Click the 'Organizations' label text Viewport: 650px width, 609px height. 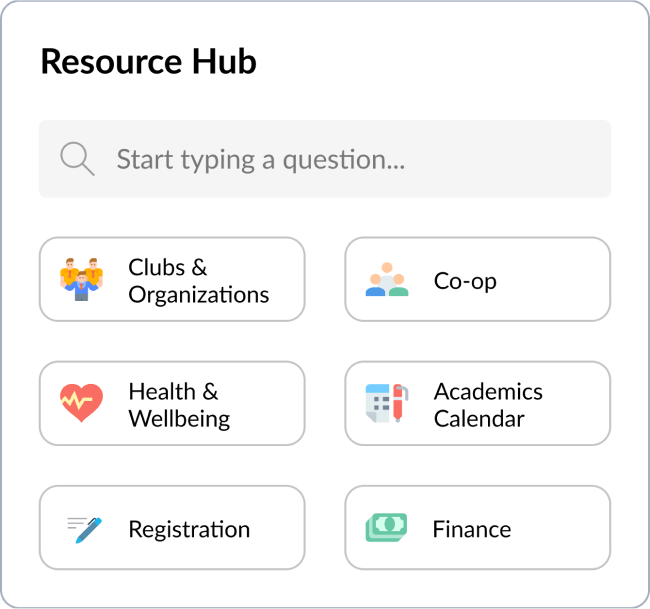(x=198, y=295)
